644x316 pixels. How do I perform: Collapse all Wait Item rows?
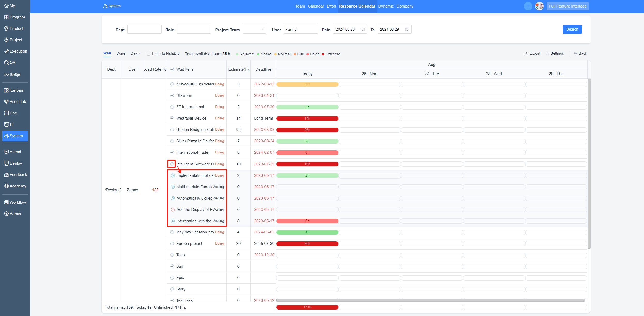click(172, 69)
